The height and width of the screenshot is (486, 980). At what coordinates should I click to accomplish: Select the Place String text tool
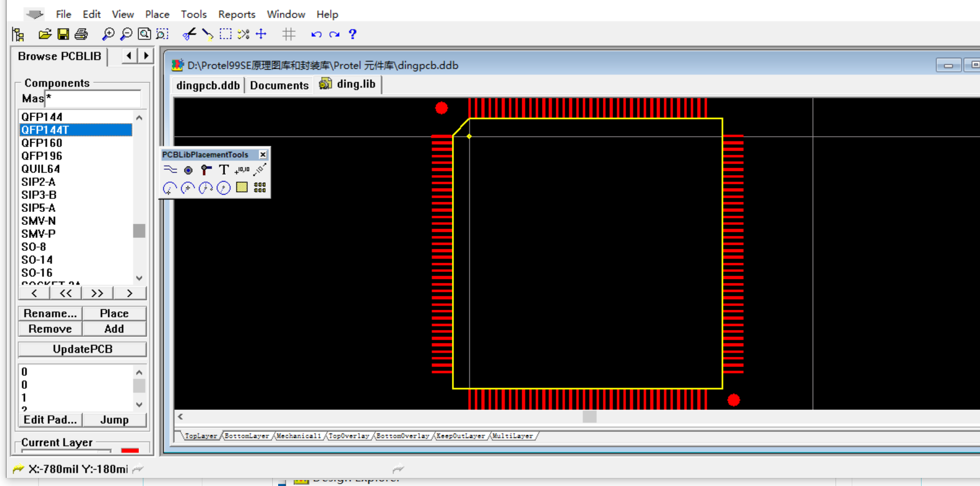tap(223, 170)
